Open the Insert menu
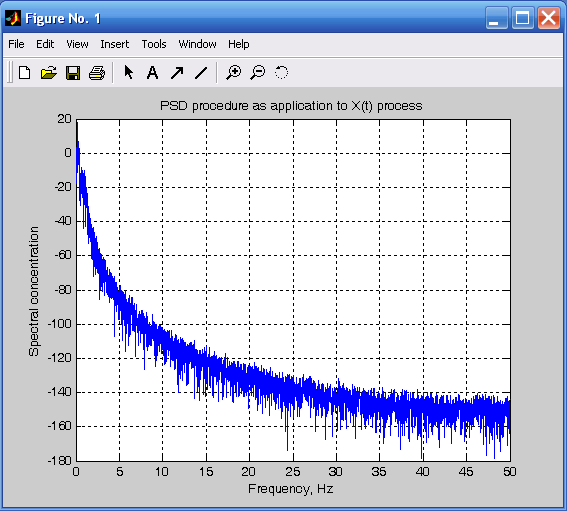567x511 pixels. tap(115, 44)
